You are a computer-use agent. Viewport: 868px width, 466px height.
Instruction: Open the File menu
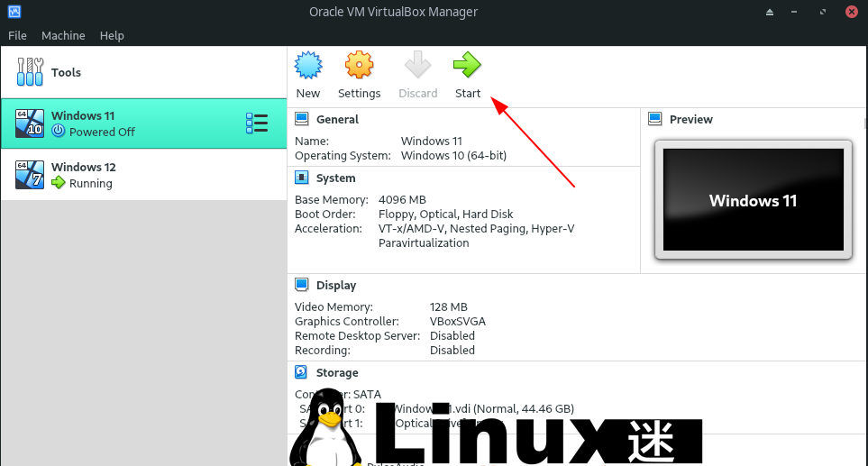[x=17, y=35]
